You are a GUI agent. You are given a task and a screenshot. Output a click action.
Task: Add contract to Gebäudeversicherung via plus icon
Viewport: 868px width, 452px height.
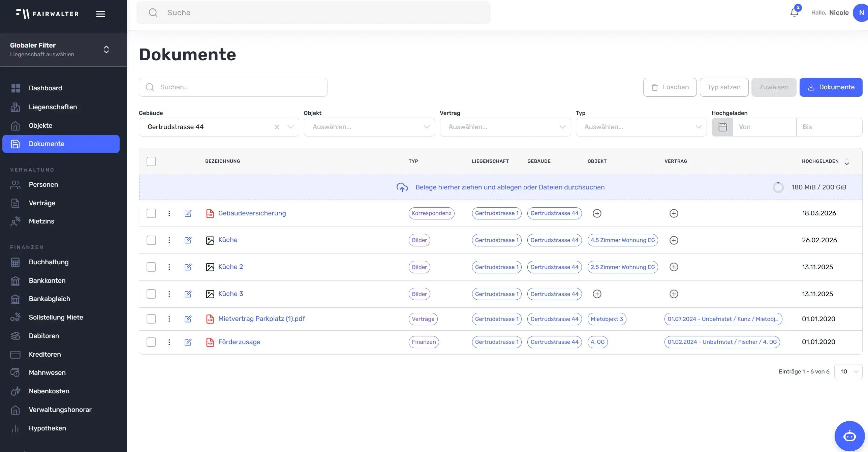[674, 213]
